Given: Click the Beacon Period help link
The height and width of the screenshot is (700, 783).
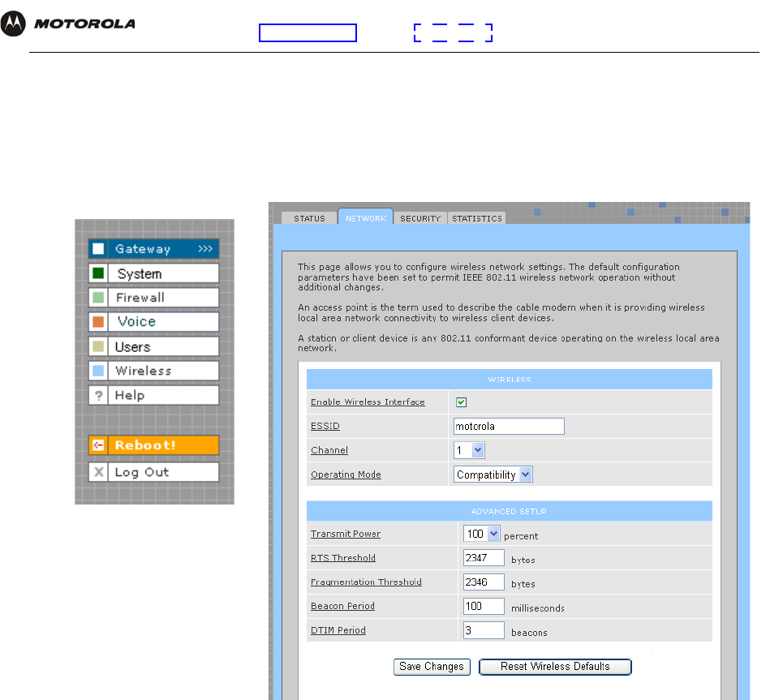Looking at the screenshot, I should (x=342, y=606).
